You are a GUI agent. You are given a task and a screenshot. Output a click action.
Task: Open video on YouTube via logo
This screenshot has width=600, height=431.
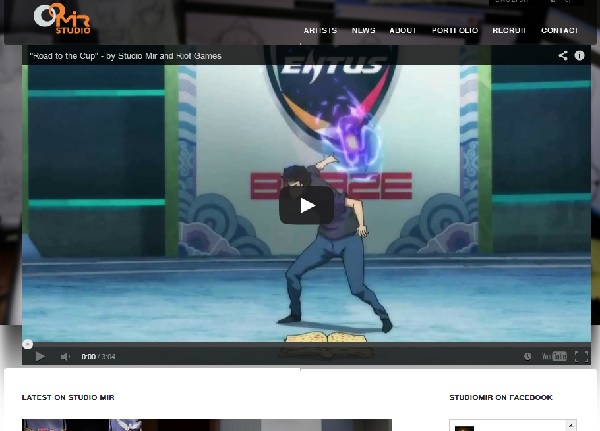[554, 357]
